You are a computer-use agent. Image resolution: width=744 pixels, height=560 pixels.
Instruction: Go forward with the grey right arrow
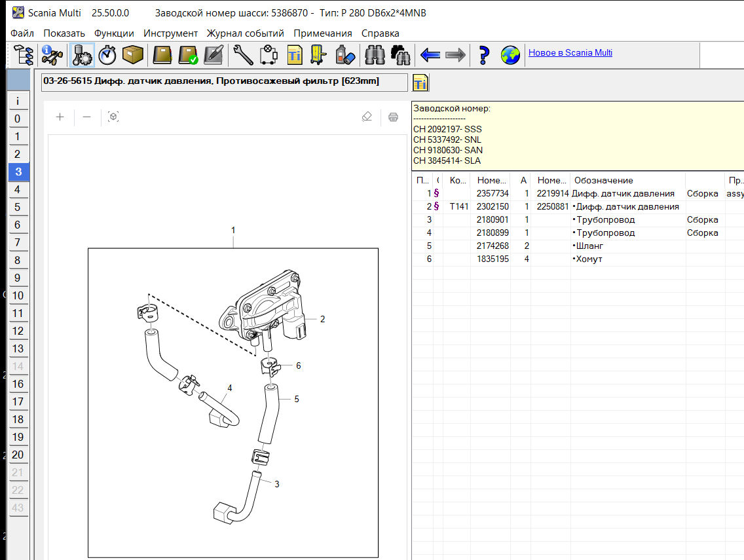[x=456, y=55]
